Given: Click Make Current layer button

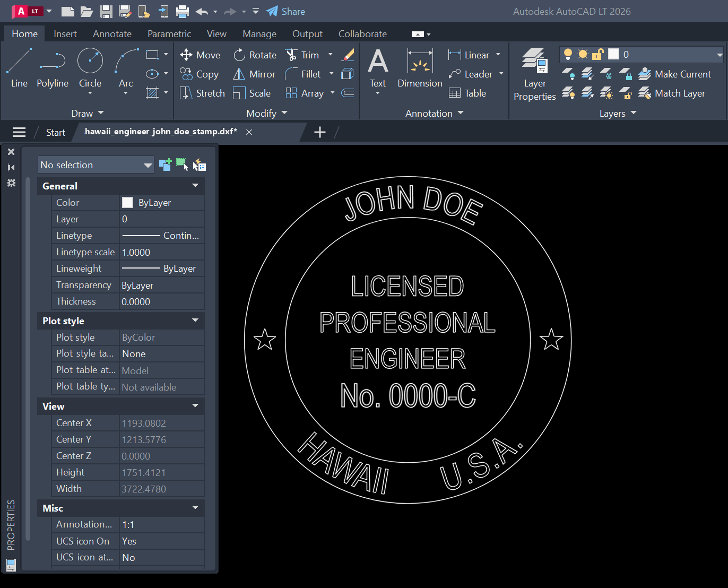Looking at the screenshot, I should click(x=674, y=74).
